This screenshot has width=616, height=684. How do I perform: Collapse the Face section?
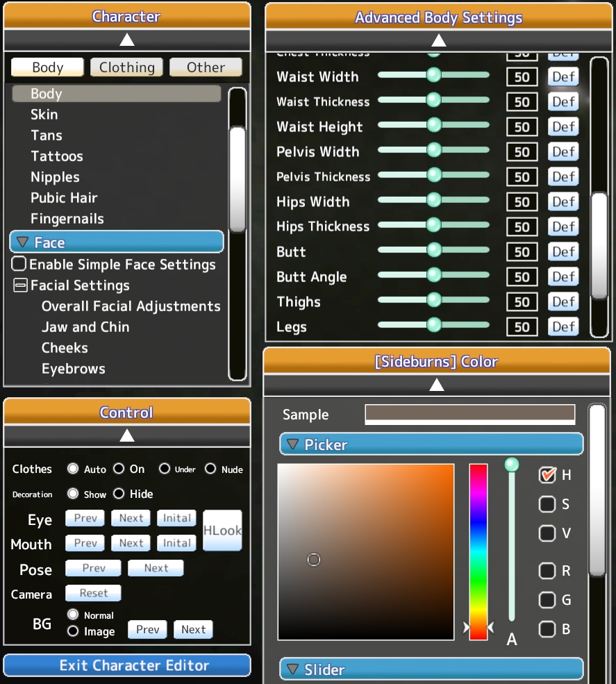23,242
